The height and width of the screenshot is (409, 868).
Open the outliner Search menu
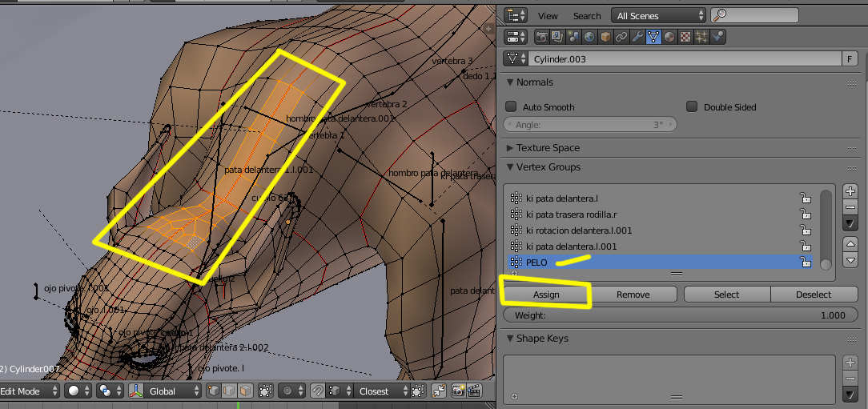click(x=586, y=16)
